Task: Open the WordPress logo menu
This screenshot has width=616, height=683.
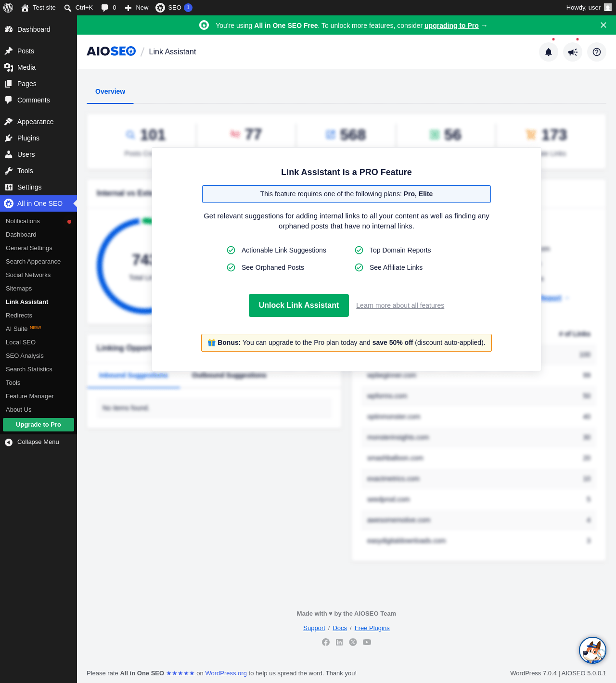Action: 8,8
